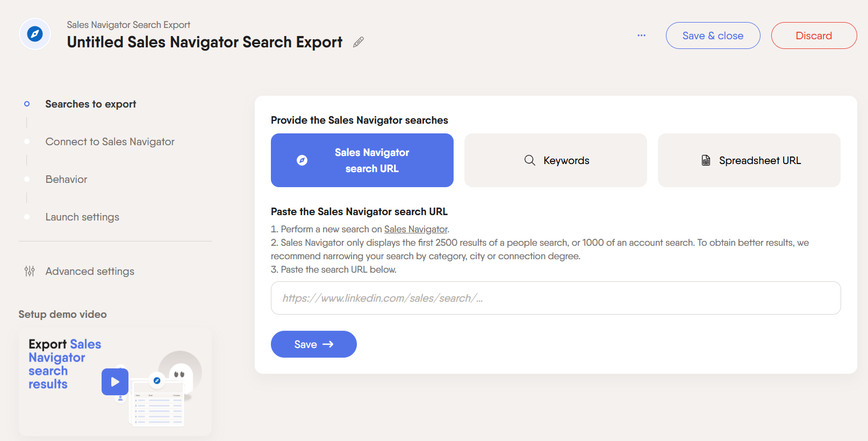The height and width of the screenshot is (441, 868).
Task: Edit the title with the pencil icon
Action: point(358,42)
